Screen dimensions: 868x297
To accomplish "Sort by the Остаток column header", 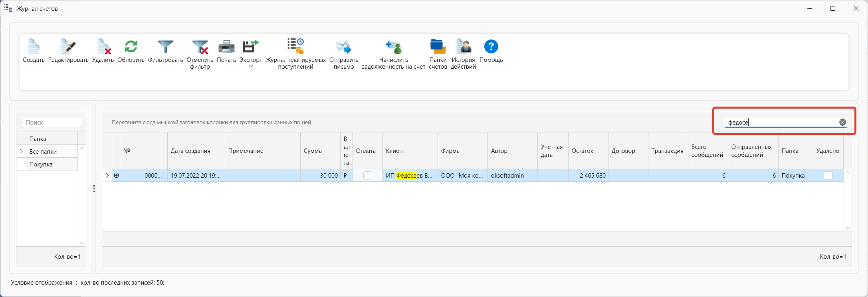I will point(589,151).
